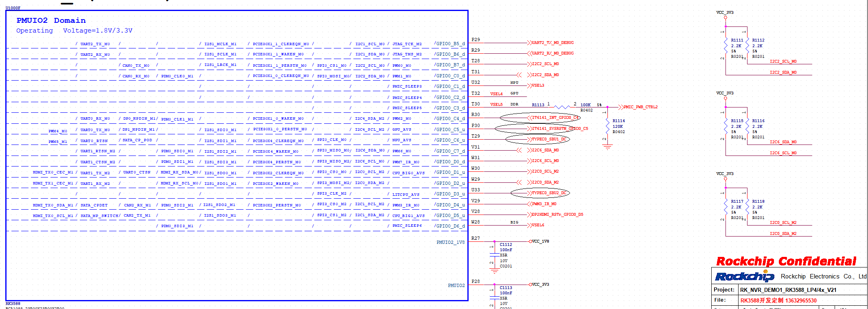Click the PMUIO2 Domain title text
This screenshot has width=868, height=309.
click(51, 20)
